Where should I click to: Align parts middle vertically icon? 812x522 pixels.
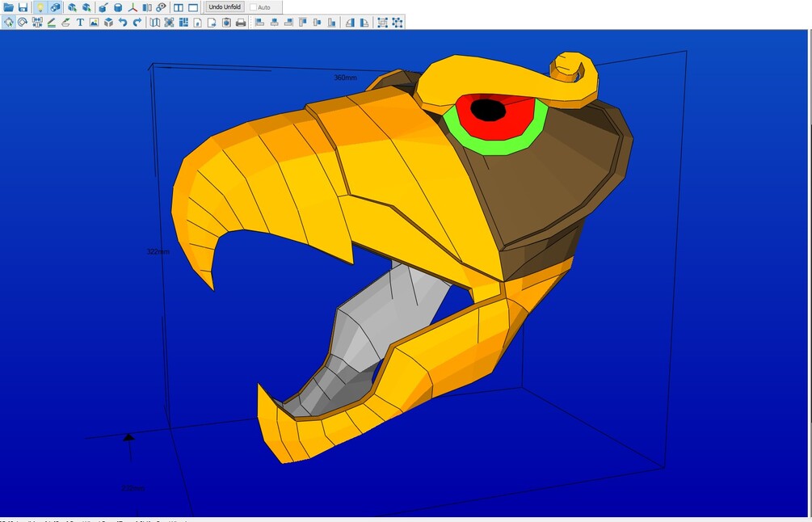pos(317,23)
